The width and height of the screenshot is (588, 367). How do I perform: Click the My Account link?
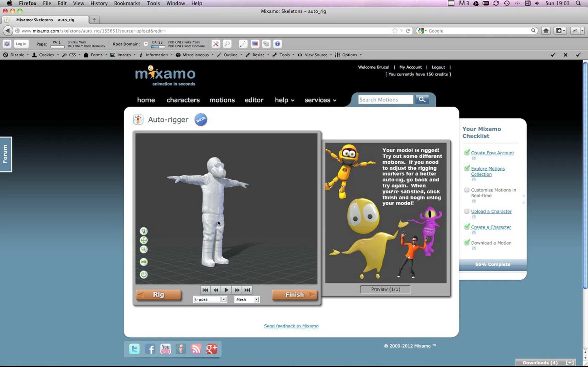411,67
